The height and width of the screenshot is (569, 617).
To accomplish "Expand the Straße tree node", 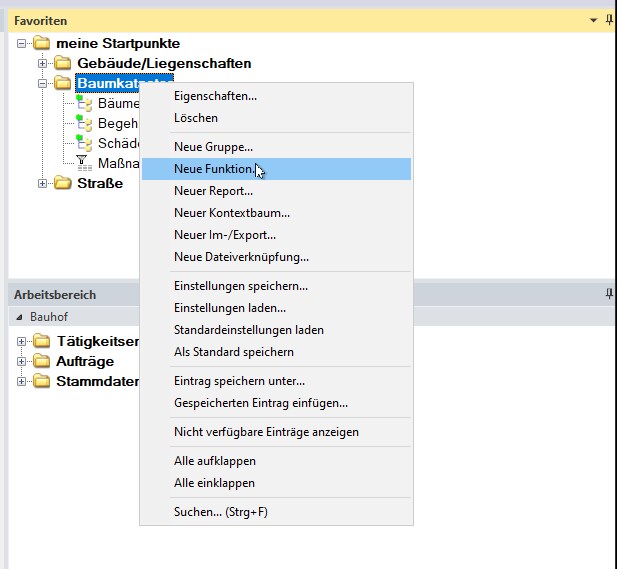I will [43, 183].
